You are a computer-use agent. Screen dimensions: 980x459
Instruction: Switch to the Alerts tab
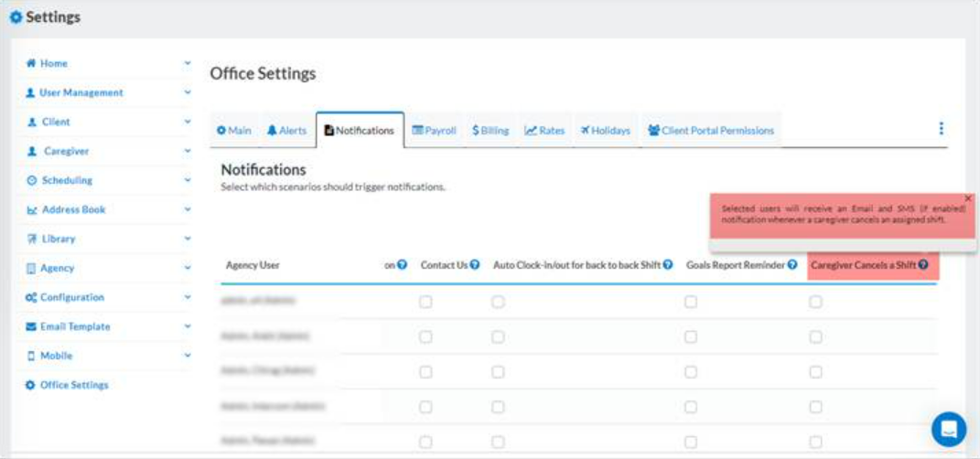(x=287, y=131)
